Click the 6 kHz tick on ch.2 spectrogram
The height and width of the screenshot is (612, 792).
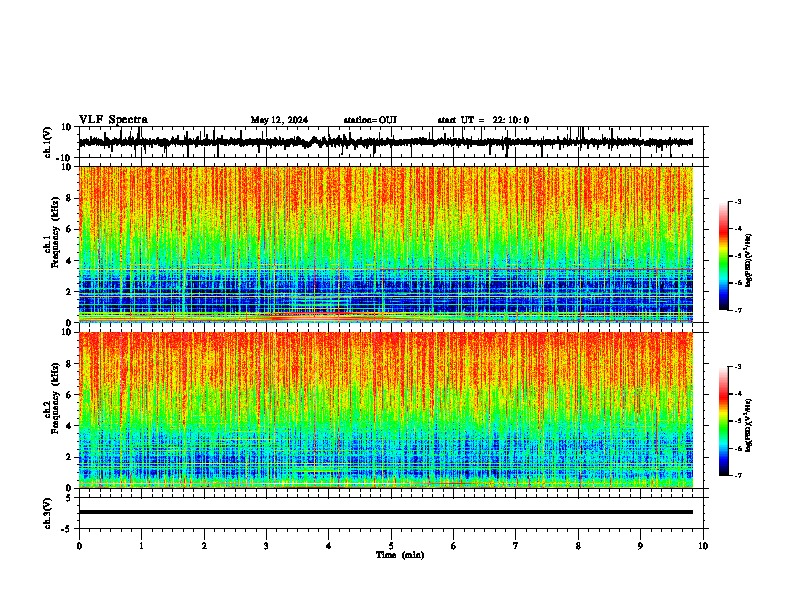point(69,395)
